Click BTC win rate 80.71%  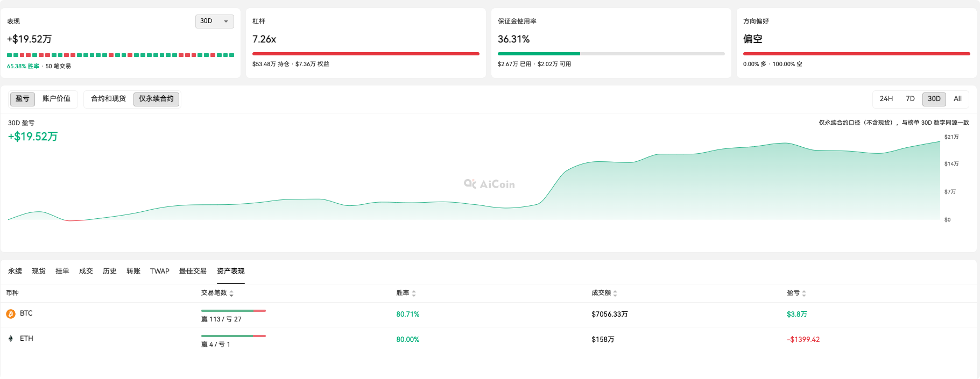coord(408,314)
